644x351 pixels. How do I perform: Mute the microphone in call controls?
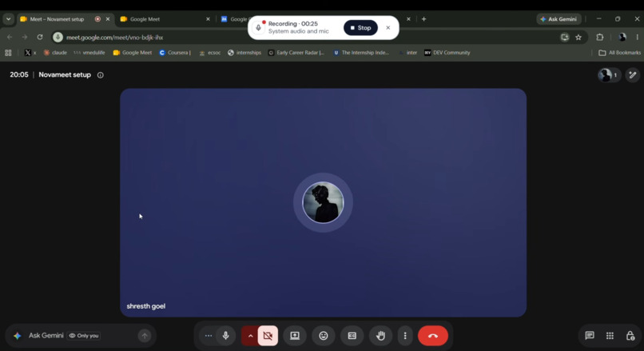pos(225,336)
